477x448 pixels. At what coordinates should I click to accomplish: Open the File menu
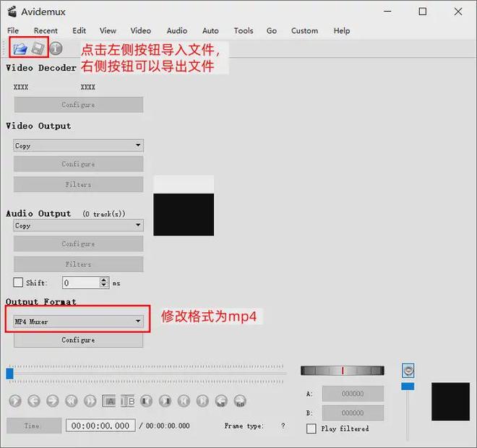click(13, 31)
